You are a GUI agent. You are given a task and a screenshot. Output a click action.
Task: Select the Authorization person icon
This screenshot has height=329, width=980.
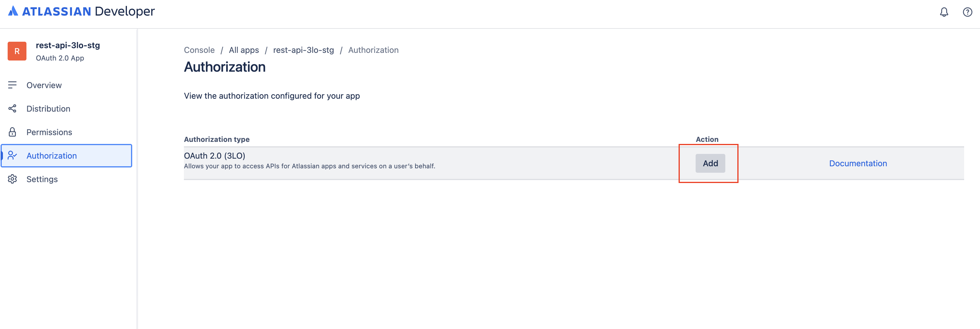click(x=13, y=156)
